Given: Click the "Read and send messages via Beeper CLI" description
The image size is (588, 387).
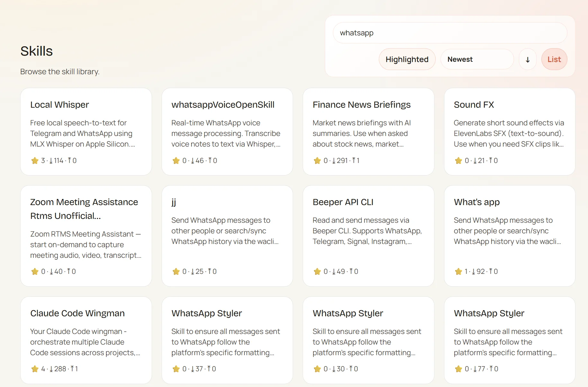Looking at the screenshot, I should [x=367, y=231].
